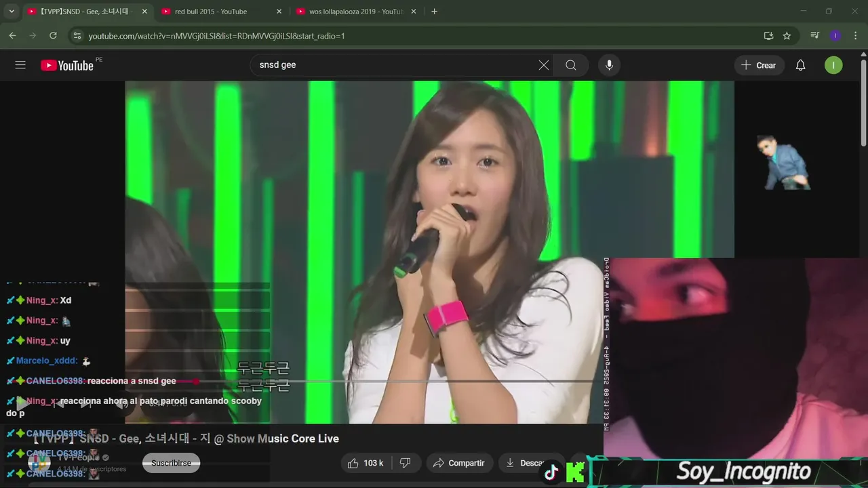868x488 pixels.
Task: Start voice search with microphone
Action: point(609,65)
